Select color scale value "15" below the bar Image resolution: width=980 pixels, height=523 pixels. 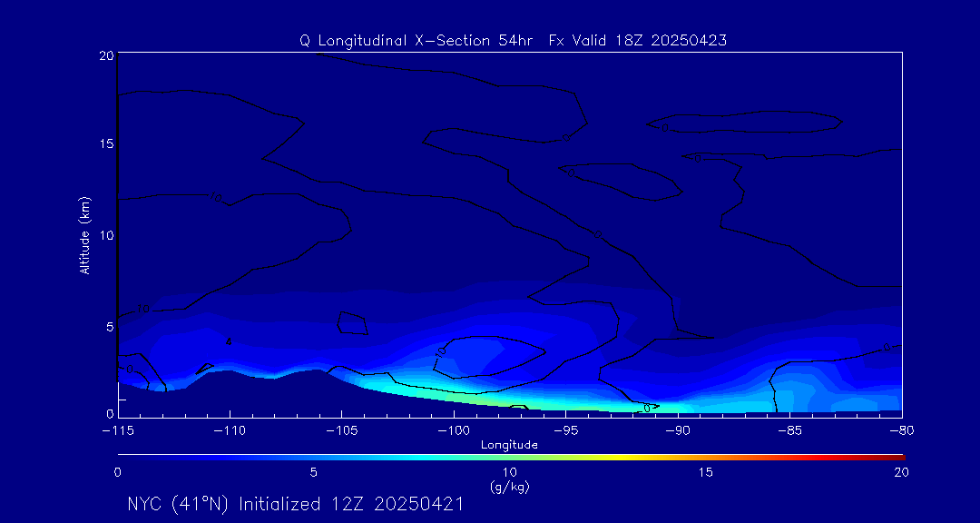click(x=706, y=473)
